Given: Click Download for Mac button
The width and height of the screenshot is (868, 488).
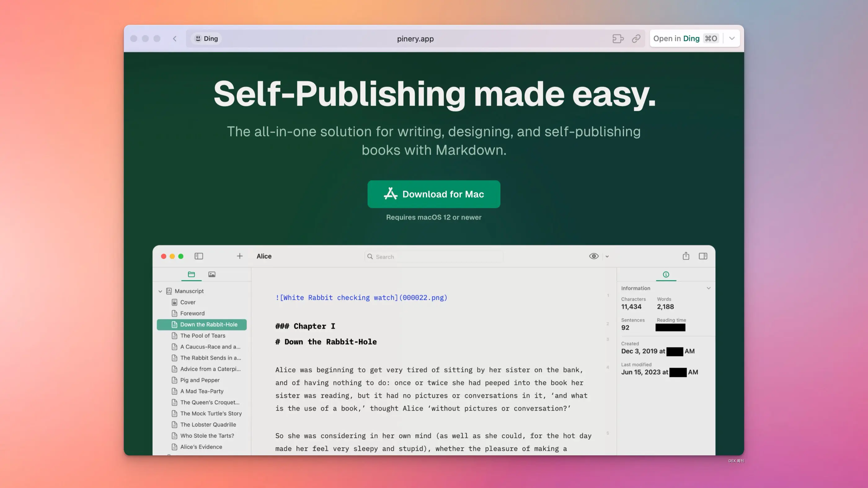Looking at the screenshot, I should [x=443, y=194].
